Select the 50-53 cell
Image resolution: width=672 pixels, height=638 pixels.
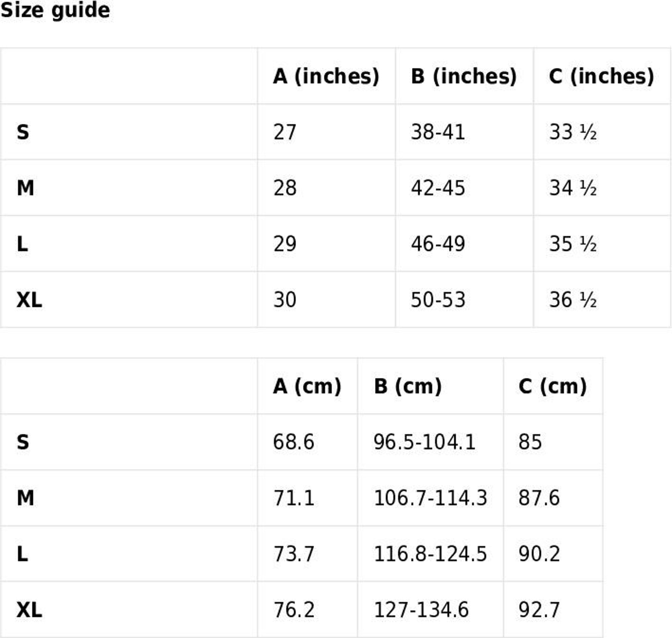click(x=438, y=300)
